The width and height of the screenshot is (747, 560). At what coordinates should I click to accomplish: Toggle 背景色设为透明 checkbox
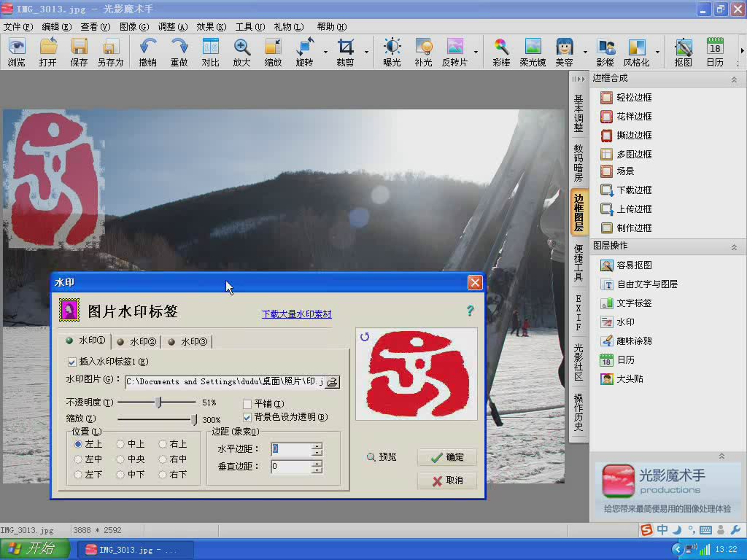[x=247, y=418]
